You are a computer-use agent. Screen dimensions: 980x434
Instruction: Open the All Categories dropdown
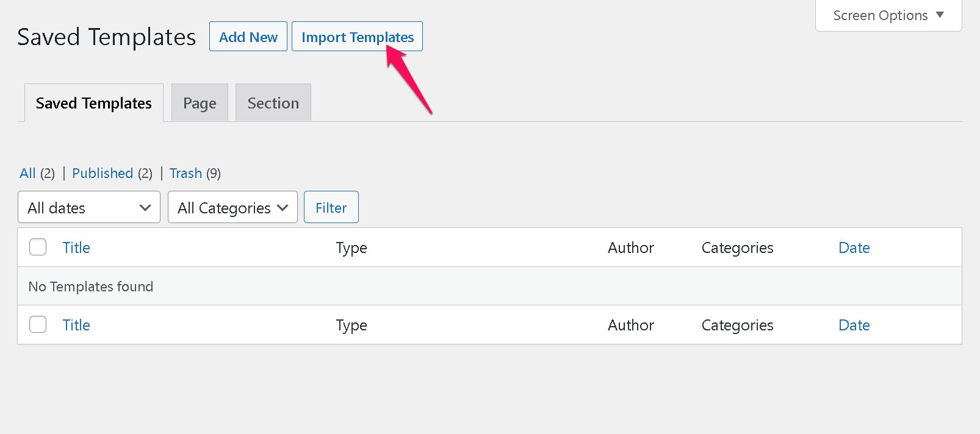click(232, 207)
